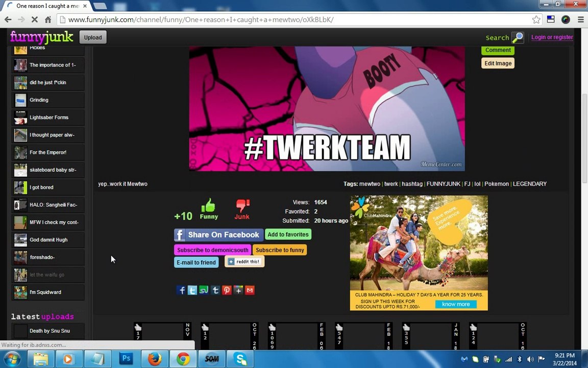
Task: Vote Funny with the green thumbs up
Action: point(208,209)
